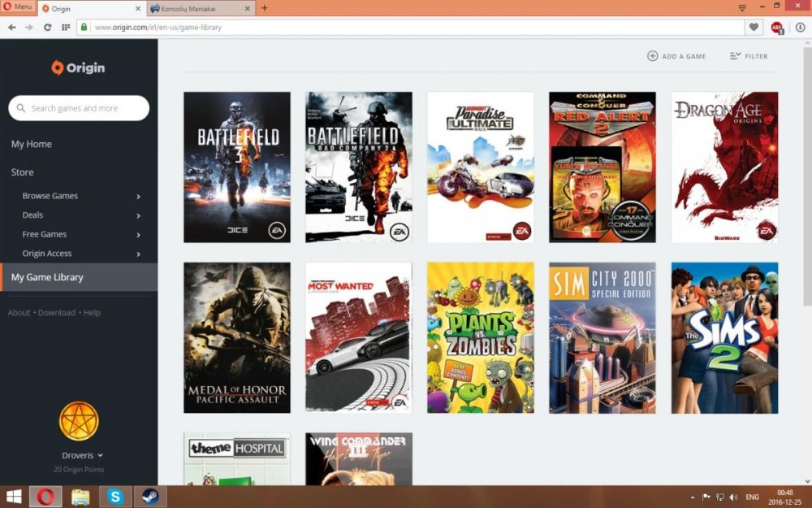Open Battlefield 3 game tile
This screenshot has height=508, width=812.
click(237, 167)
